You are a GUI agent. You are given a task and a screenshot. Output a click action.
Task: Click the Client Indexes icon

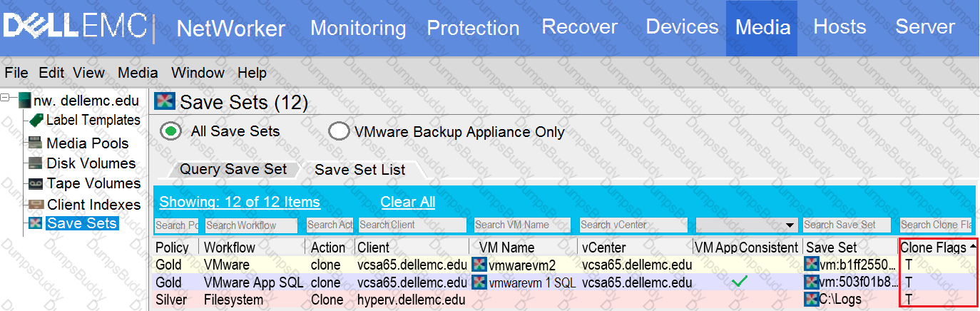(36, 205)
